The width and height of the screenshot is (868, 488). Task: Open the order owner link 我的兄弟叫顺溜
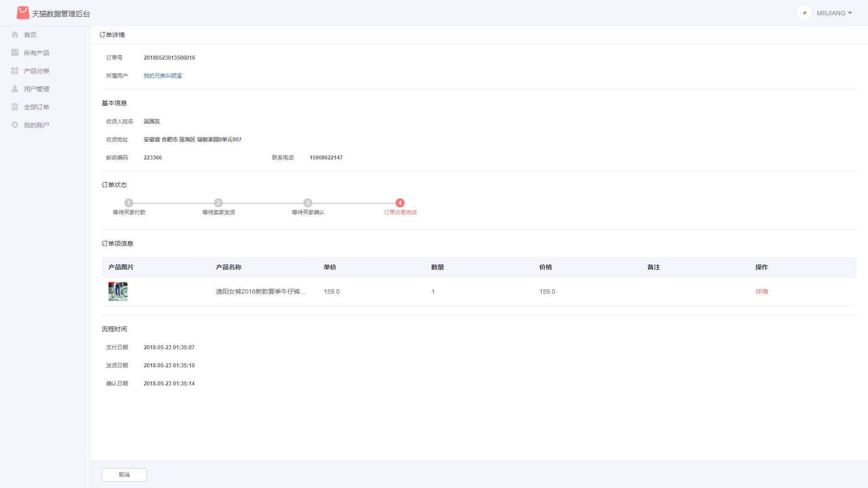(163, 75)
